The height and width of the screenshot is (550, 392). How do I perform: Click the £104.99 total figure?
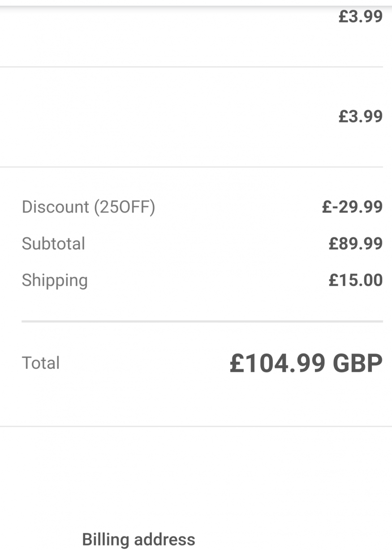pos(277,364)
